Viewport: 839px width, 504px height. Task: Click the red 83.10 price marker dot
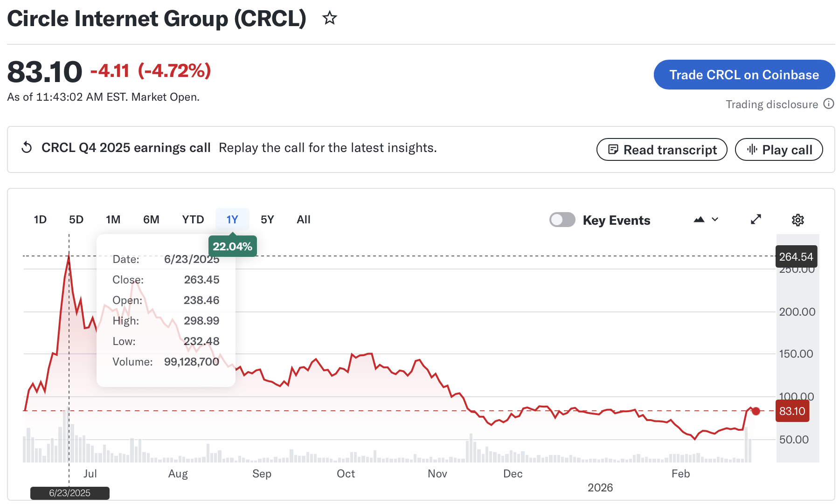coord(756,411)
